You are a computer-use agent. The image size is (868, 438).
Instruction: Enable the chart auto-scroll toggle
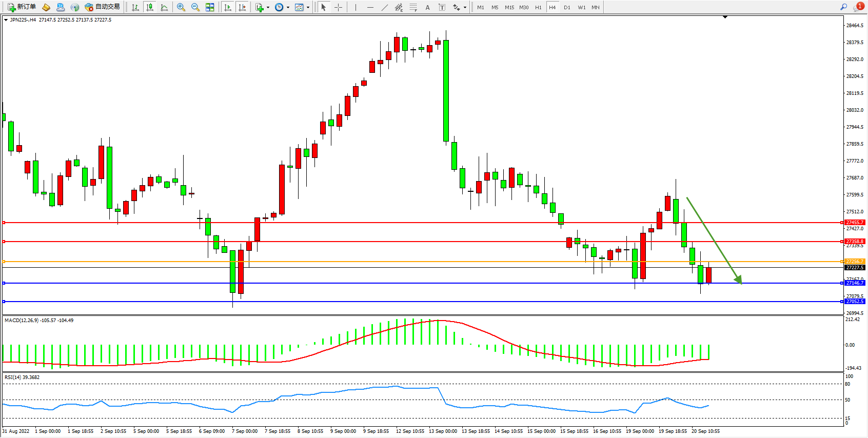228,7
